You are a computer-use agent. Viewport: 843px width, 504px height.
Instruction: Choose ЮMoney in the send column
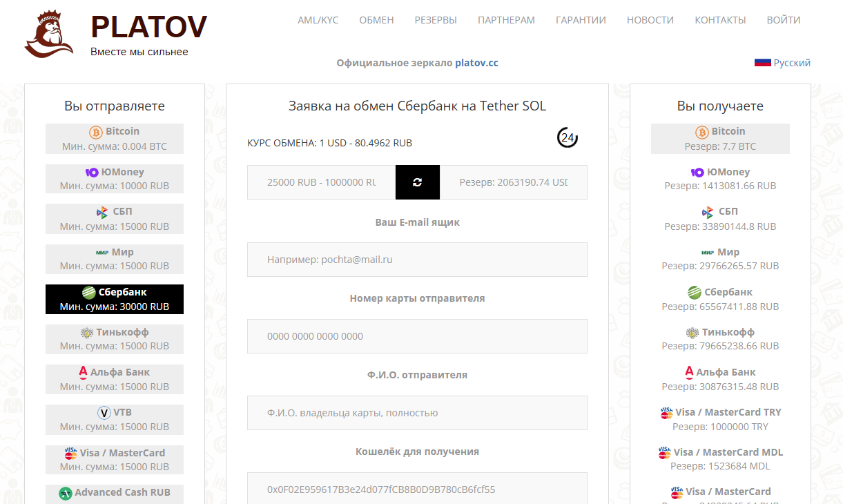(x=115, y=179)
